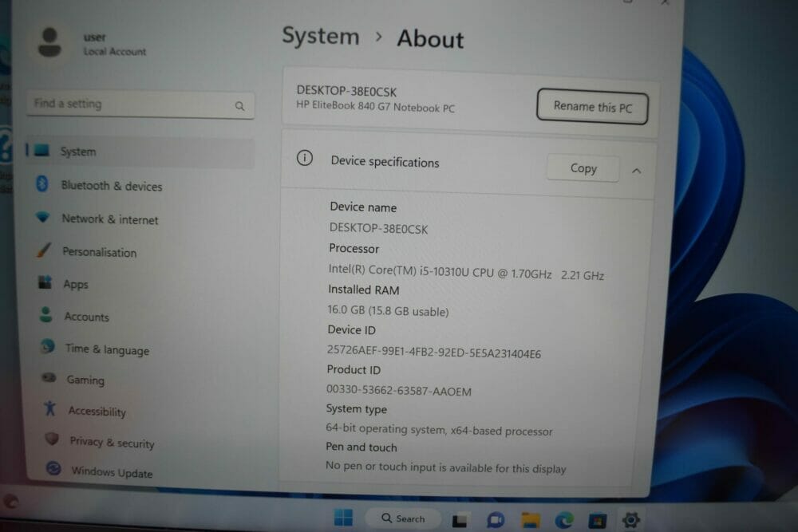
Task: Click the Intel Core i5-10310U processor text
Action: pos(466,272)
